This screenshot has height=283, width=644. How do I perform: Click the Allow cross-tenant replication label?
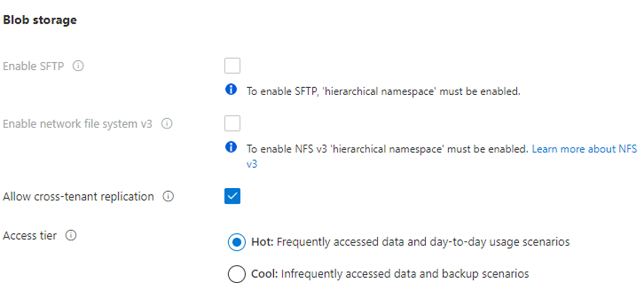pos(78,196)
